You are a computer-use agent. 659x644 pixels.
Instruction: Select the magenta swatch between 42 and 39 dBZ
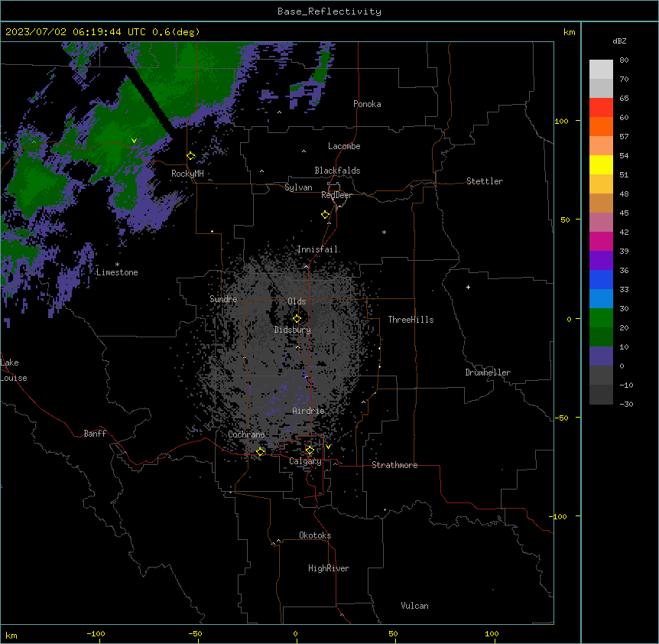point(601,241)
